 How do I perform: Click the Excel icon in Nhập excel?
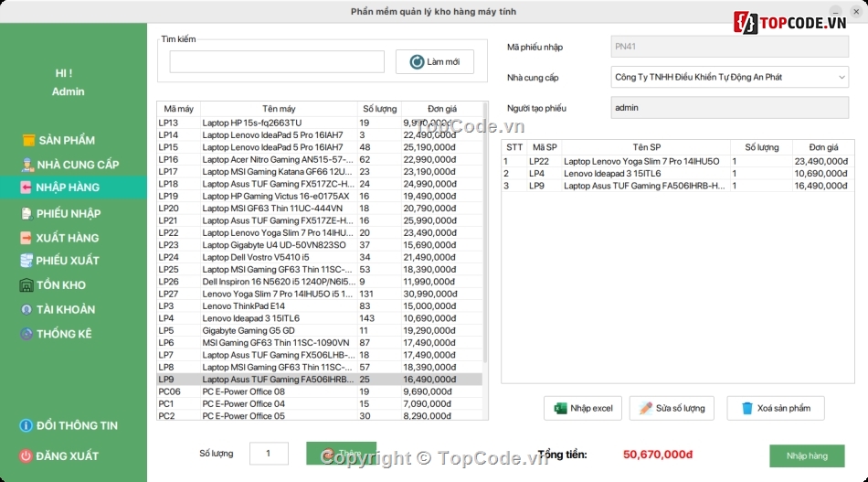tap(560, 408)
